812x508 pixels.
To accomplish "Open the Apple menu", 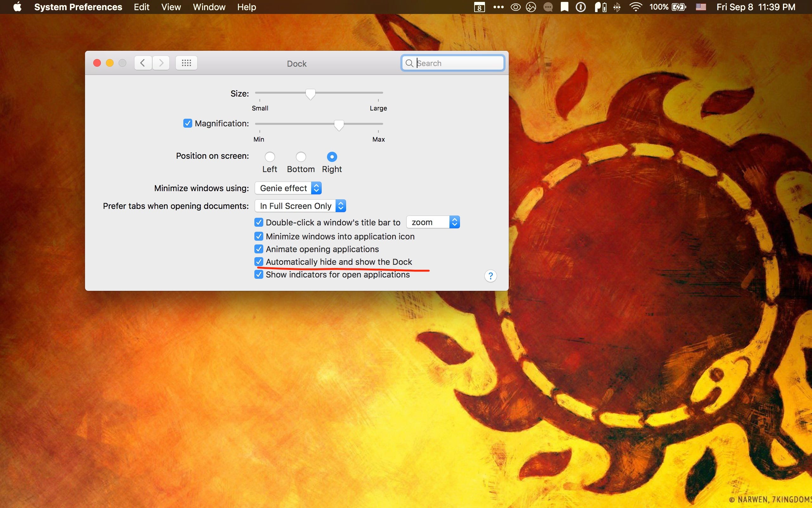I will coord(17,7).
